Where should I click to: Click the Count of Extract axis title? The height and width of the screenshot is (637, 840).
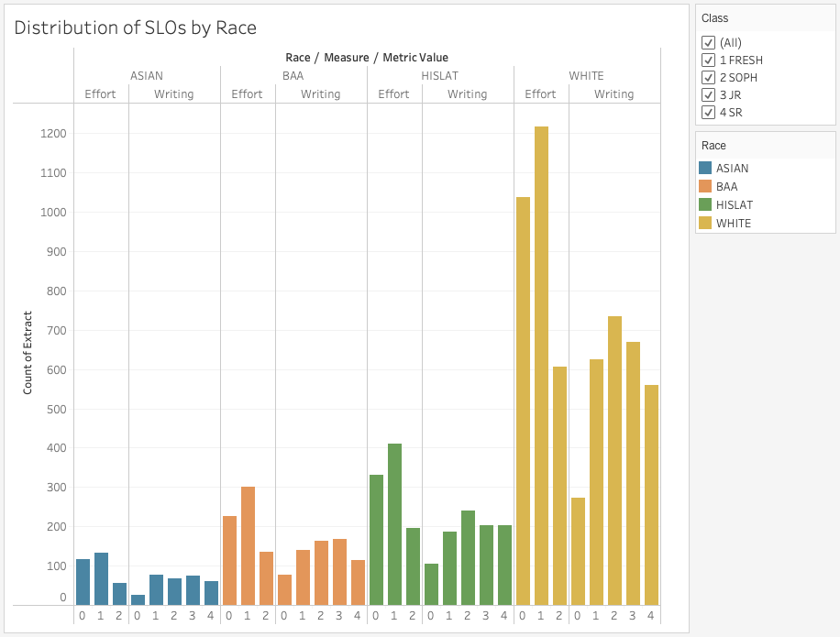[28, 354]
